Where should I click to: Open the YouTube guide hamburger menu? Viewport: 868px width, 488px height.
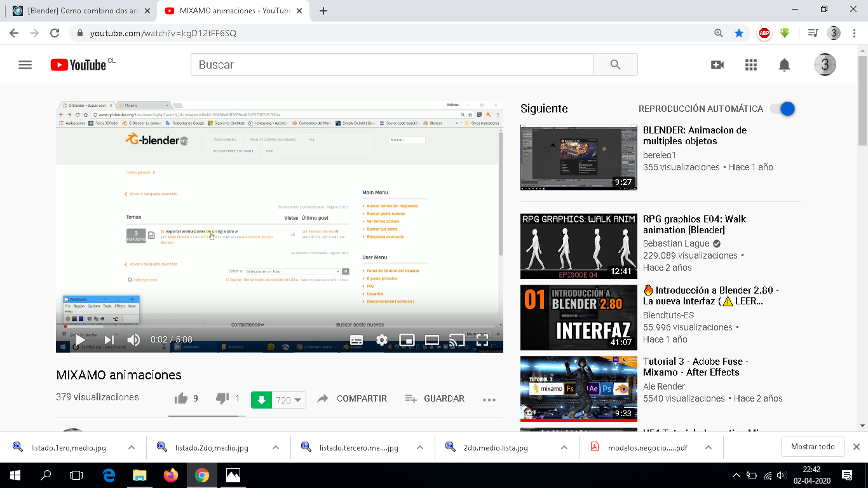pyautogui.click(x=25, y=65)
